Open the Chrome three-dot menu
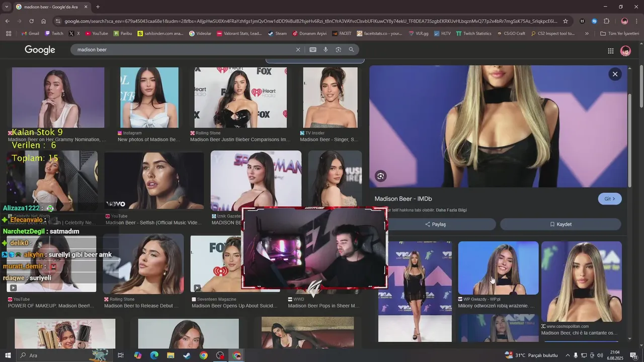This screenshot has width=644, height=362. click(x=637, y=21)
